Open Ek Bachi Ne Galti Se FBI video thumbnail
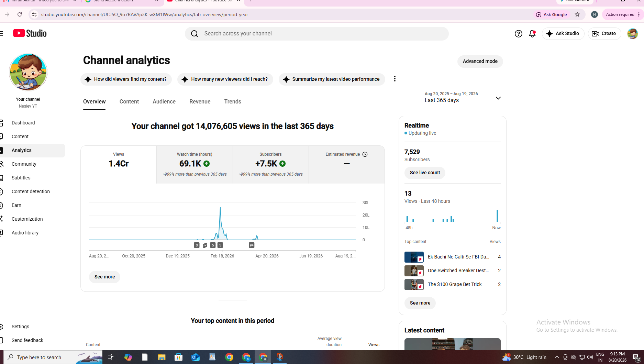Screen dimensions: 644x364 tap(414, 257)
